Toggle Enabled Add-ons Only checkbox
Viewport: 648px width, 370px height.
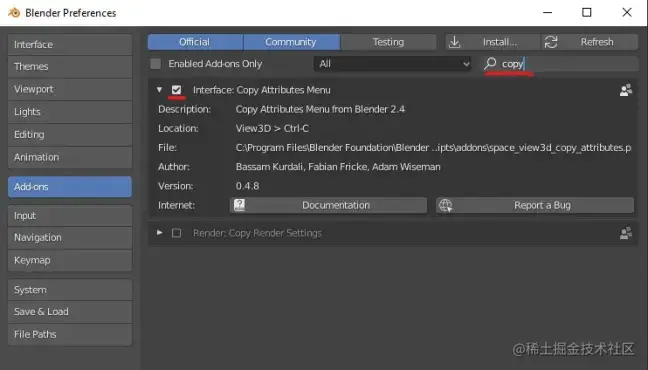click(155, 64)
